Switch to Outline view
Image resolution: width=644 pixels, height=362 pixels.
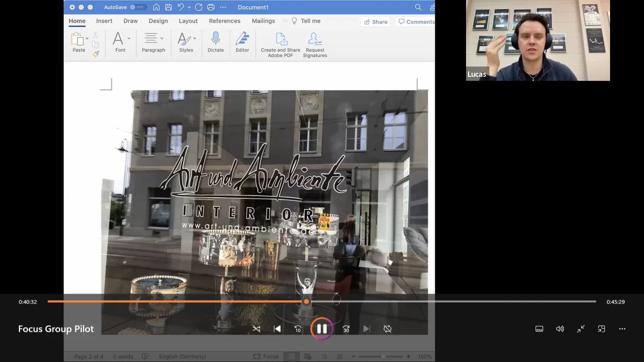(x=324, y=356)
